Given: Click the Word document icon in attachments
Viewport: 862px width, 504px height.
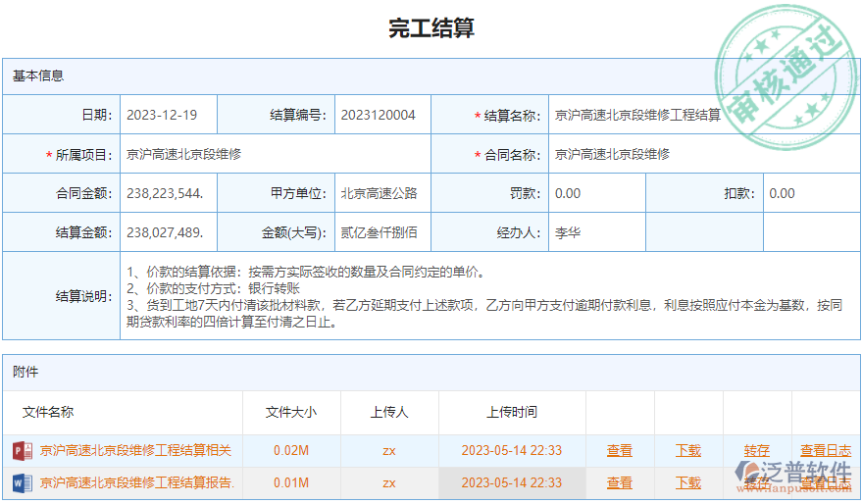Looking at the screenshot, I should click(x=22, y=483).
